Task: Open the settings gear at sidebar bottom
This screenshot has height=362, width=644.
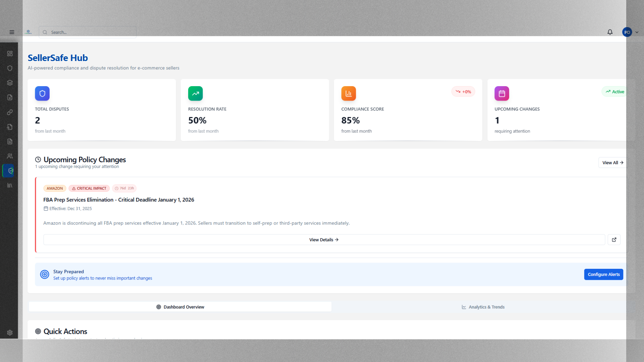Action: point(10,333)
